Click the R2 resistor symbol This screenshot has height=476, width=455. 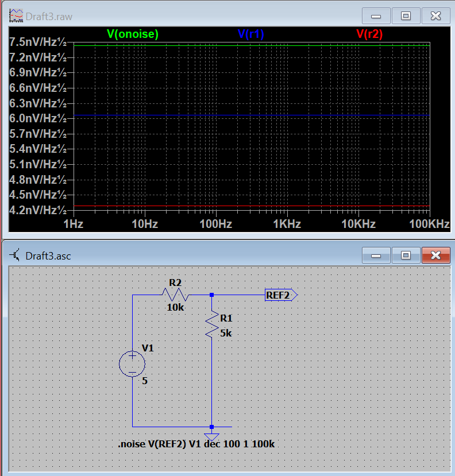[x=175, y=295]
